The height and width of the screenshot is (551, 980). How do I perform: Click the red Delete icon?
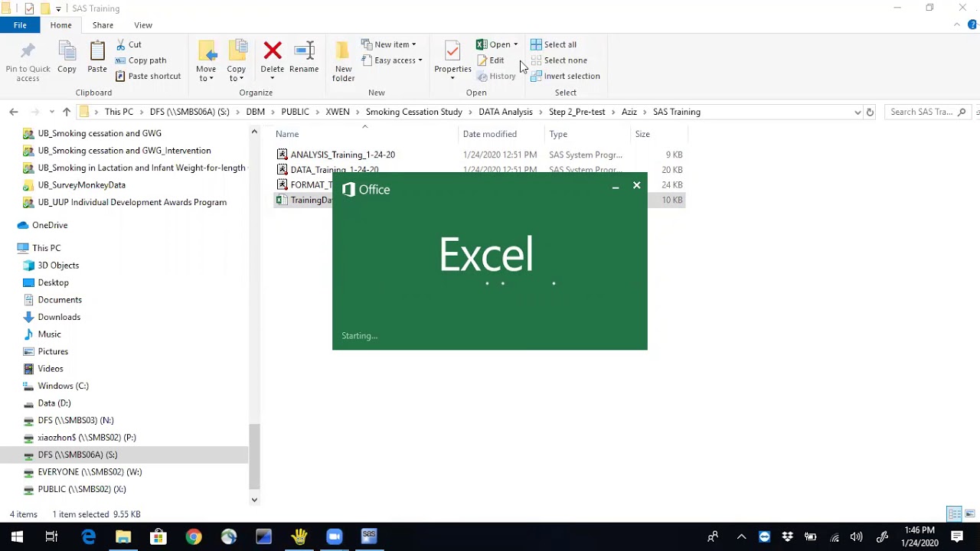tap(273, 51)
